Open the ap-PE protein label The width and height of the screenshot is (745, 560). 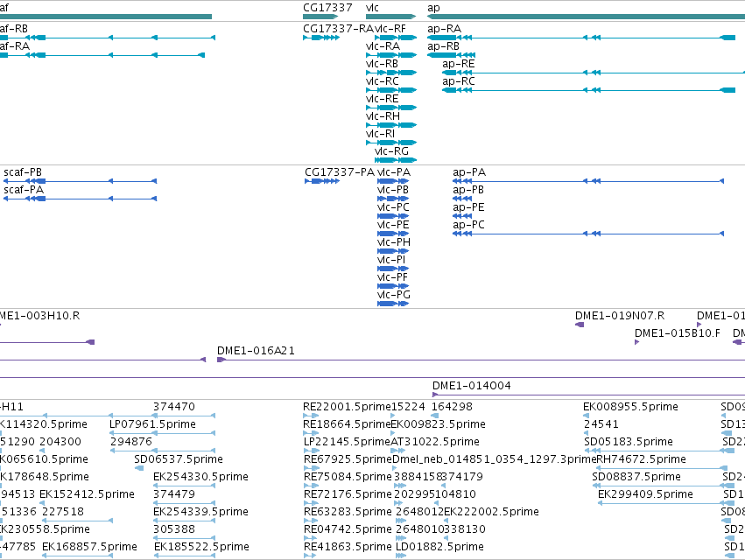pyautogui.click(x=468, y=207)
